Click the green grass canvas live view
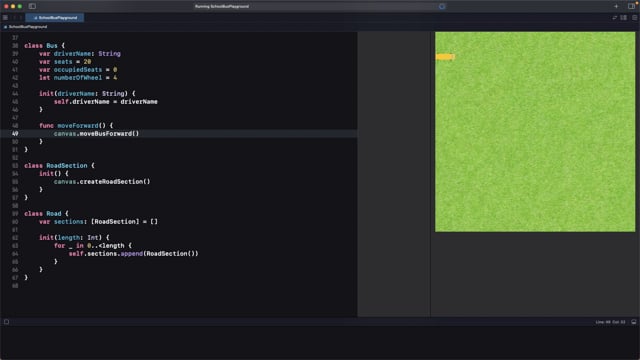Screen dimensions: 640x360 535,132
